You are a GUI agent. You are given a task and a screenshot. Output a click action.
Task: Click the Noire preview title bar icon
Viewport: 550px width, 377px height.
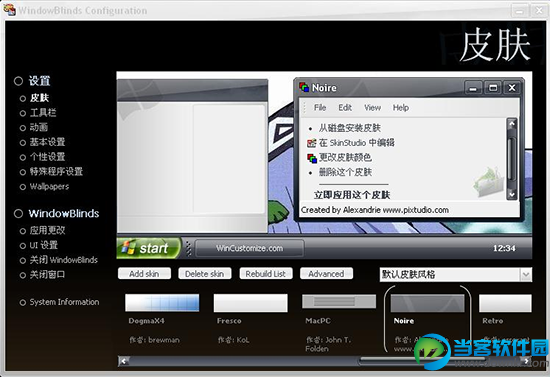point(304,87)
